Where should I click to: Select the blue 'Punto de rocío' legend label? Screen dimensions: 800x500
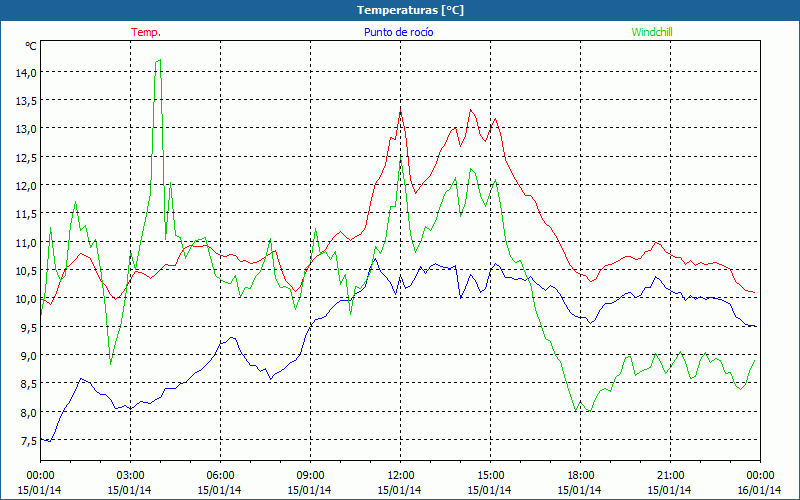click(x=398, y=32)
